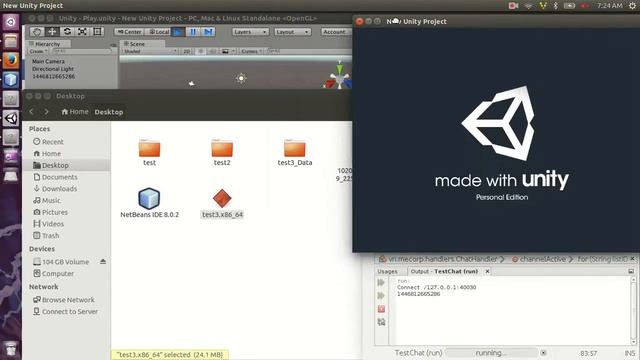The image size is (640, 360).
Task: Click the Hierarchy search field
Action: (82, 51)
